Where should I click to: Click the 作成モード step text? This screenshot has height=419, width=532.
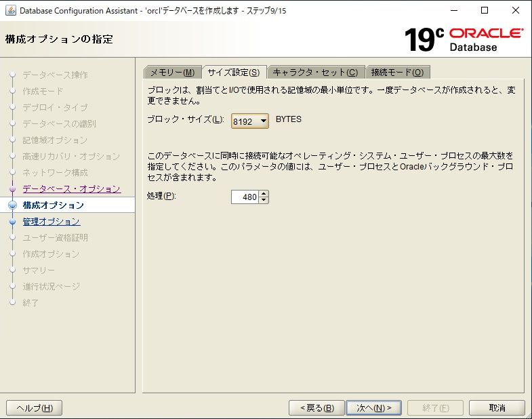(43, 91)
